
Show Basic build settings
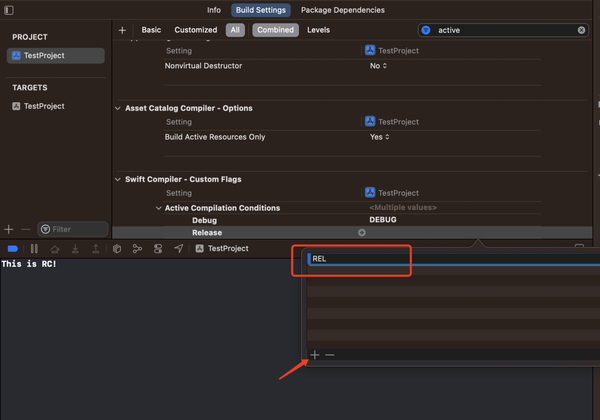tap(151, 30)
